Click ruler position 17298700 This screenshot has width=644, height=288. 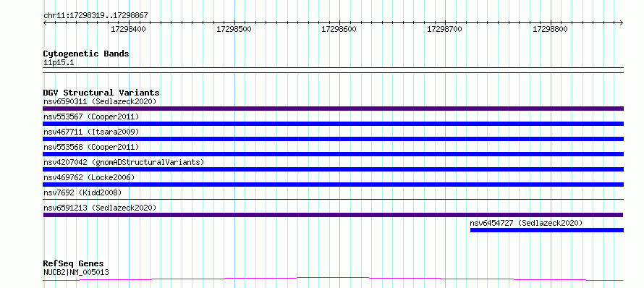point(445,29)
